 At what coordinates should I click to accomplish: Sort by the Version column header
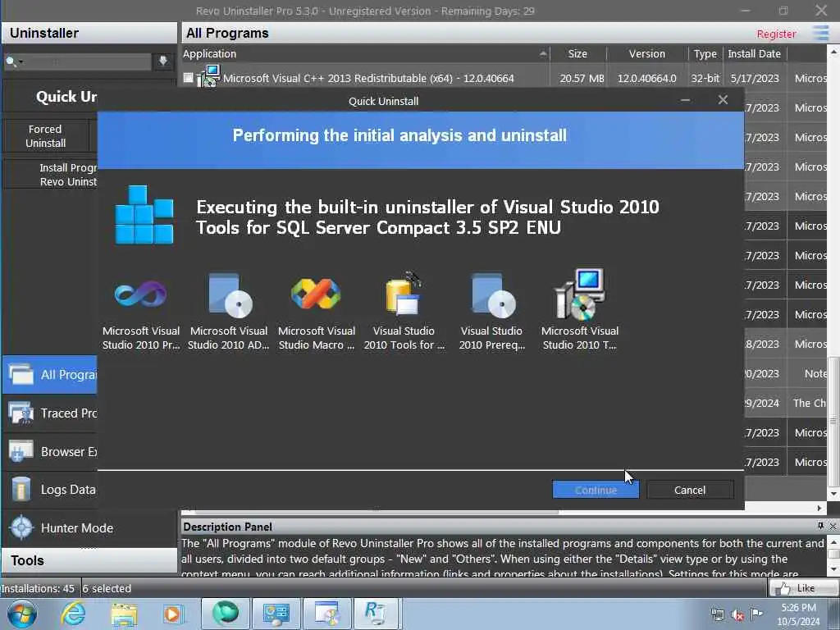click(647, 53)
